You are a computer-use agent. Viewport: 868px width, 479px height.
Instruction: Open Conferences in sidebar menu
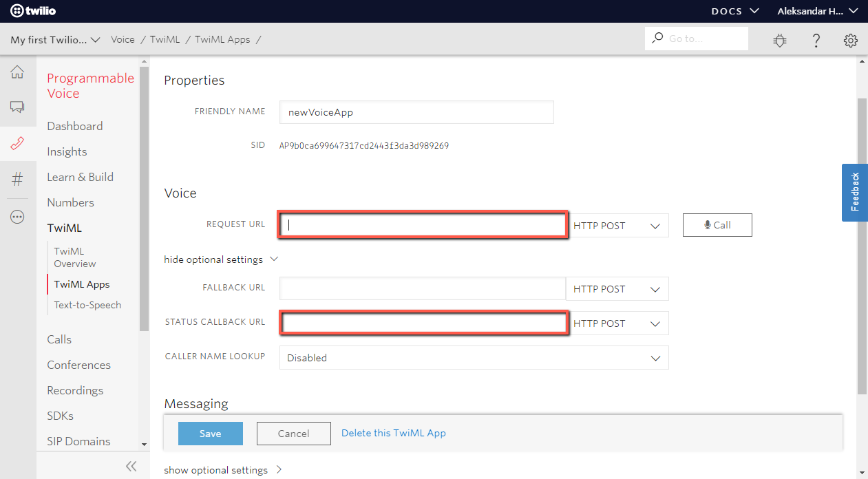click(x=78, y=365)
